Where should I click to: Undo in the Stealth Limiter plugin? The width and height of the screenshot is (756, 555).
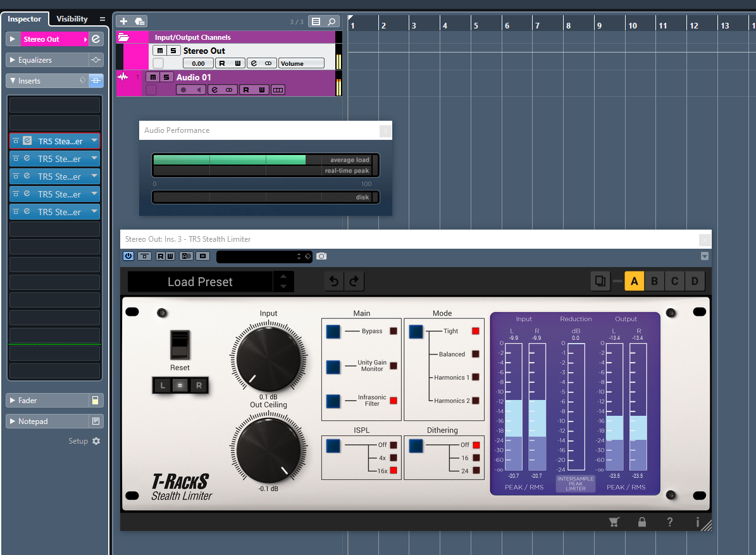pyautogui.click(x=333, y=281)
